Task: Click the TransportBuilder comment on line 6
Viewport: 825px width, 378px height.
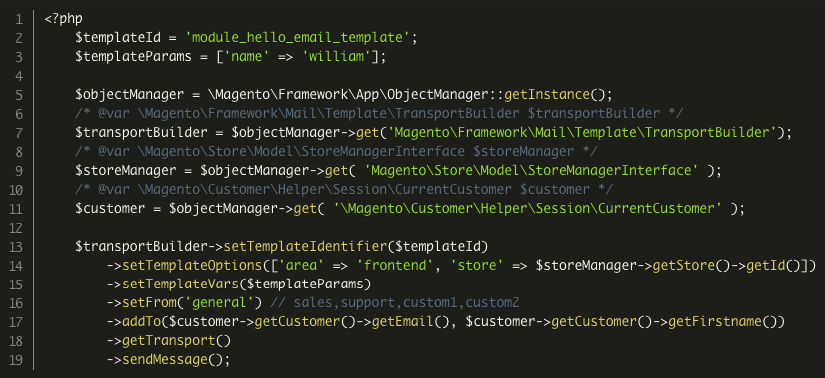Action: 378,114
